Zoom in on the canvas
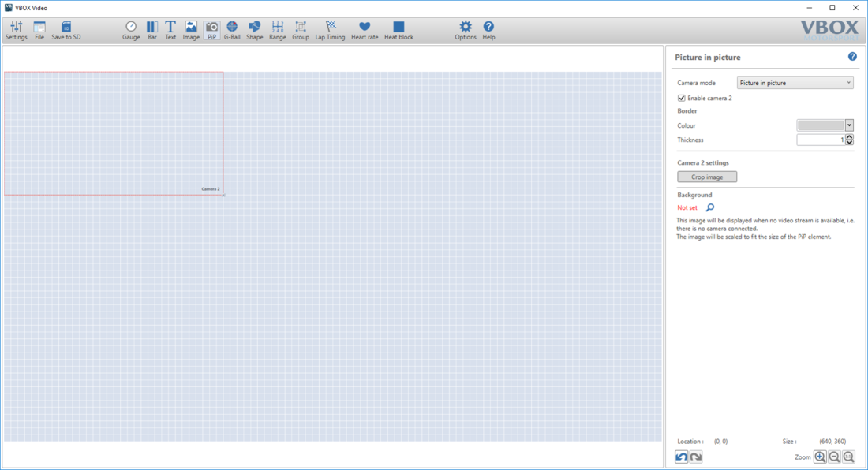 point(820,457)
